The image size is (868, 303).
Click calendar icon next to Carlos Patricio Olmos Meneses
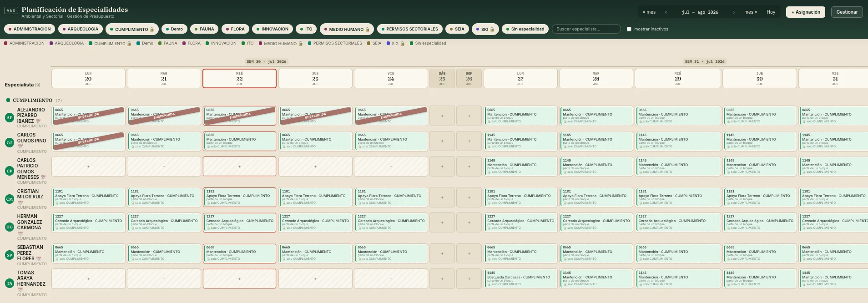[43, 177]
